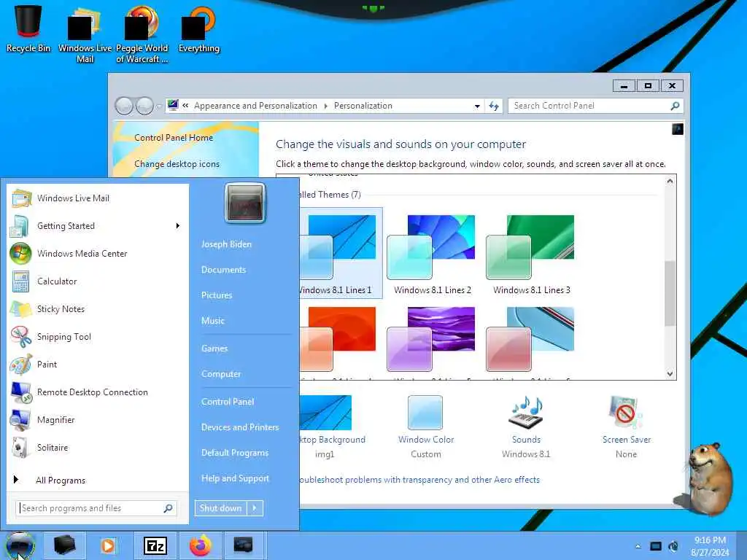Click the Forward navigation button
Image resolution: width=747 pixels, height=560 pixels.
[x=144, y=106]
